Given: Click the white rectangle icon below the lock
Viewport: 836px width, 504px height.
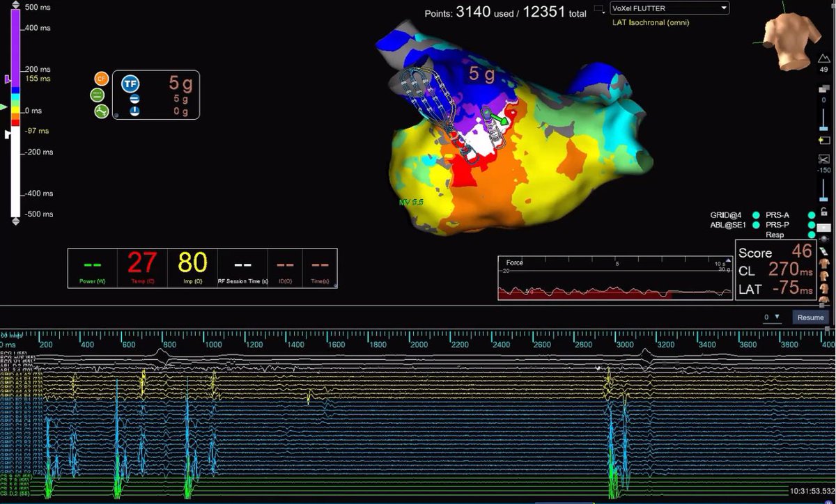Looking at the screenshot, I should coord(823,227).
